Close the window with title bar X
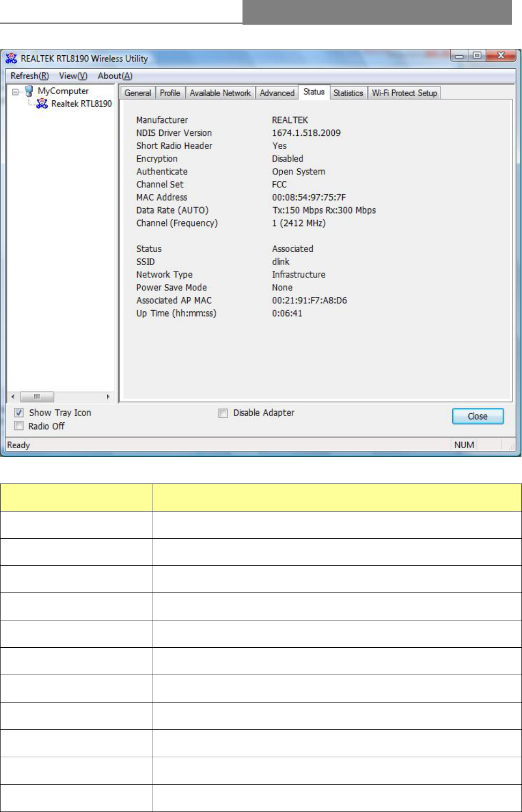The height and width of the screenshot is (812, 522). pyautogui.click(x=501, y=56)
